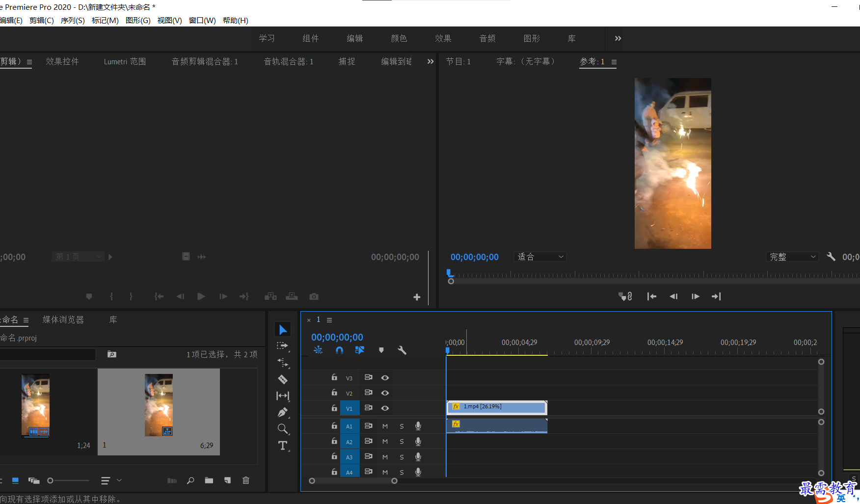The image size is (860, 504).
Task: Switch project panel to freeform view
Action: [34, 480]
